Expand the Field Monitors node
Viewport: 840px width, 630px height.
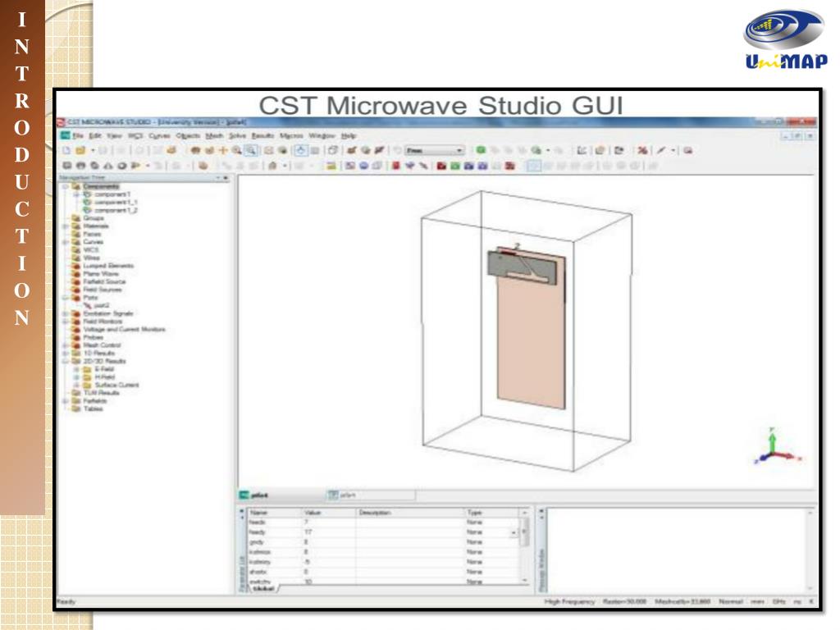[x=66, y=322]
